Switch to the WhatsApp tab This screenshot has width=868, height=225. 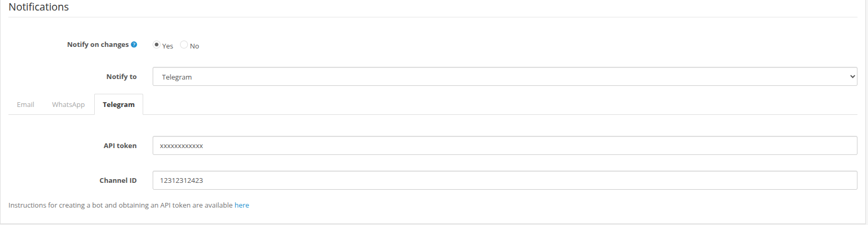68,104
